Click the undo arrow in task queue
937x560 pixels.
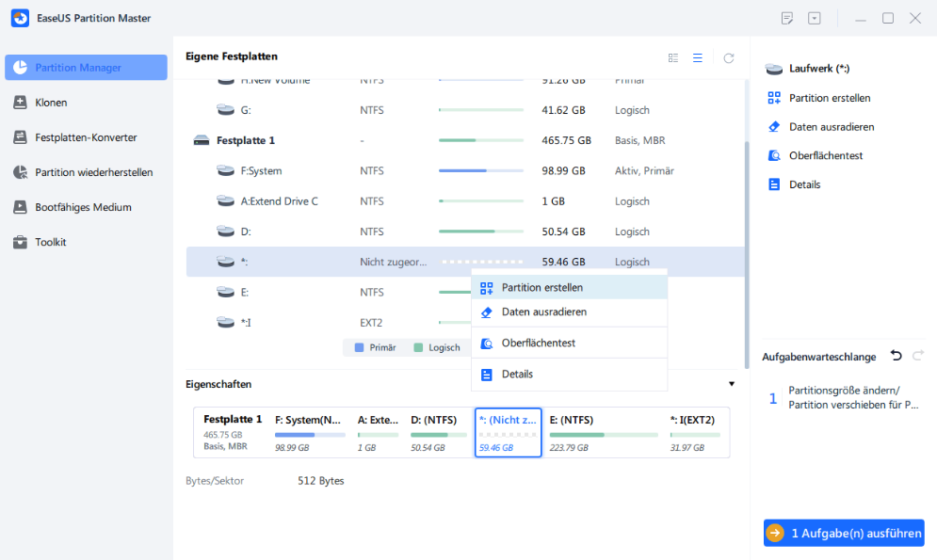896,356
